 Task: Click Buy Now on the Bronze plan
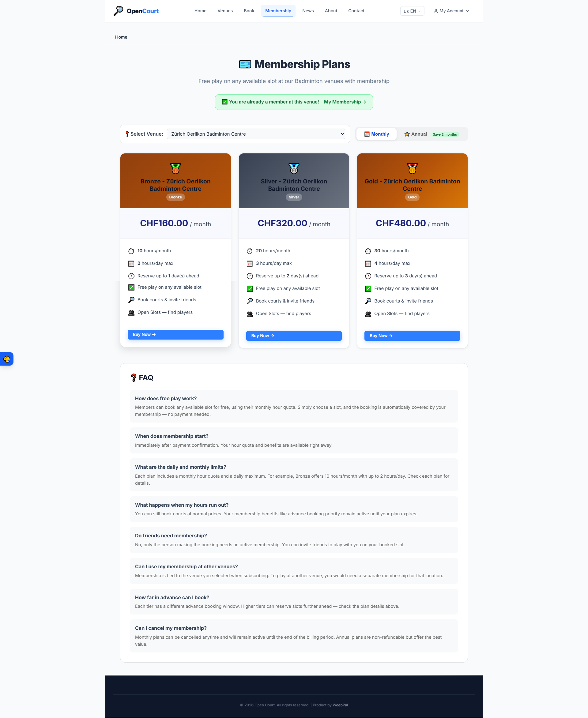pos(175,334)
